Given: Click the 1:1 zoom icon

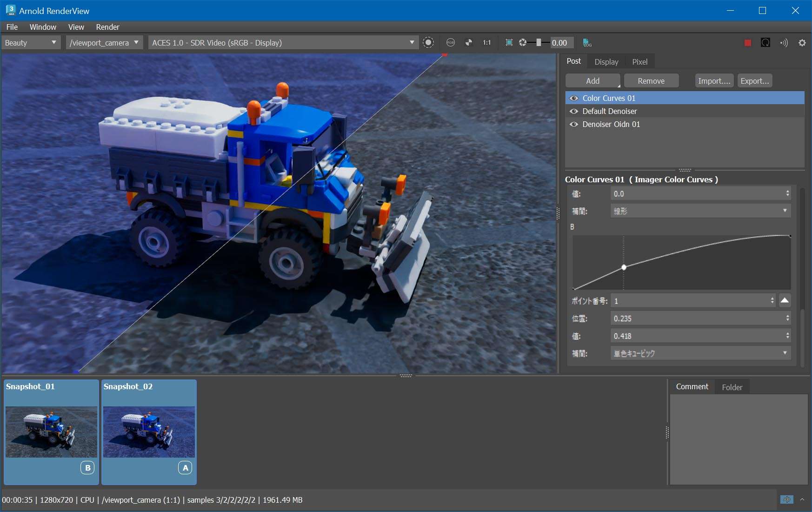Looking at the screenshot, I should [x=486, y=43].
